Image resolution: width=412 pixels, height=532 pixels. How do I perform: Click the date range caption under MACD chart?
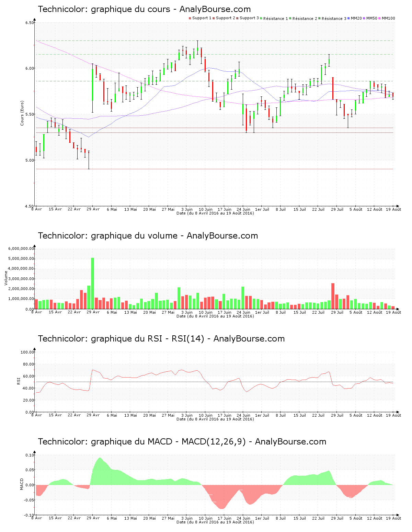(215, 522)
